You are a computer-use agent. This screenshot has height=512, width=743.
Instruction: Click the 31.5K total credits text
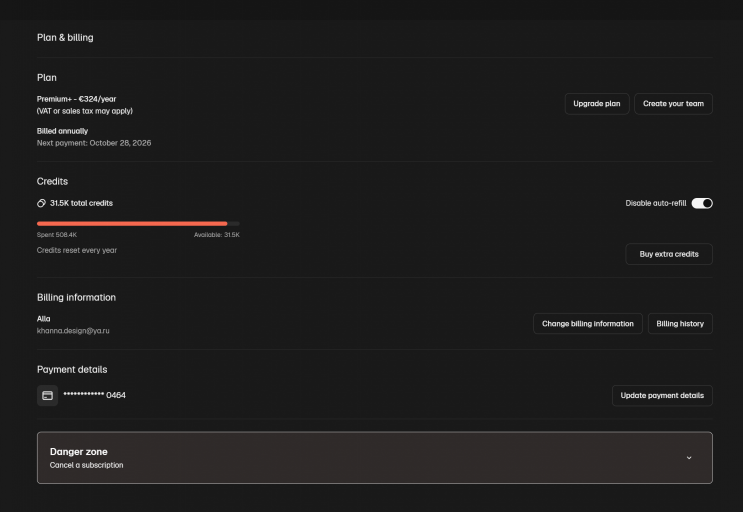(82, 203)
